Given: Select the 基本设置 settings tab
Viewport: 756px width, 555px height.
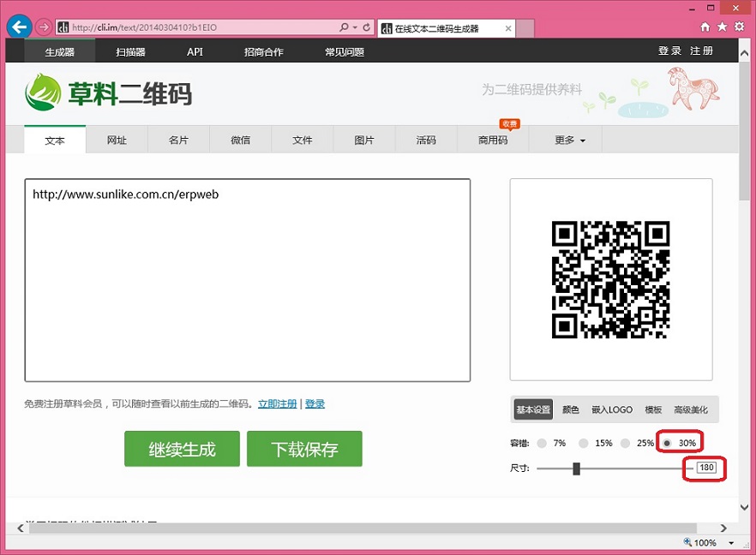Looking at the screenshot, I should coord(533,409).
